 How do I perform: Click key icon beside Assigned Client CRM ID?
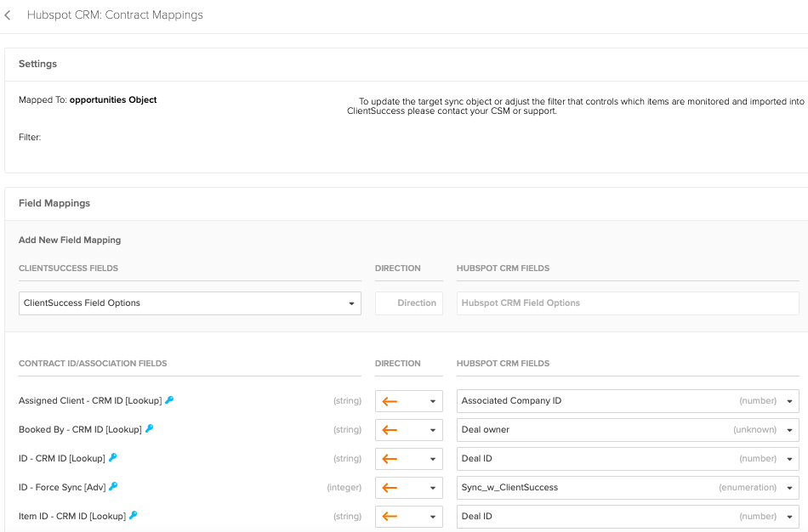click(169, 399)
